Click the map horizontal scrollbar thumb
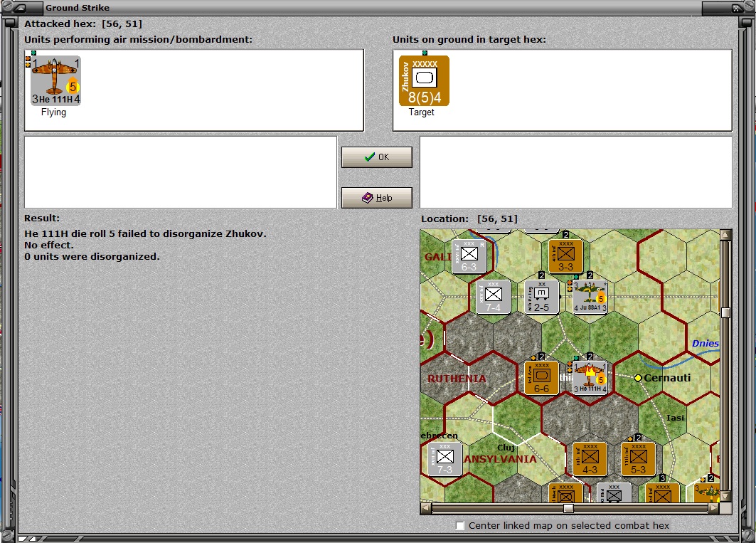Image resolution: width=756 pixels, height=543 pixels. point(568,508)
